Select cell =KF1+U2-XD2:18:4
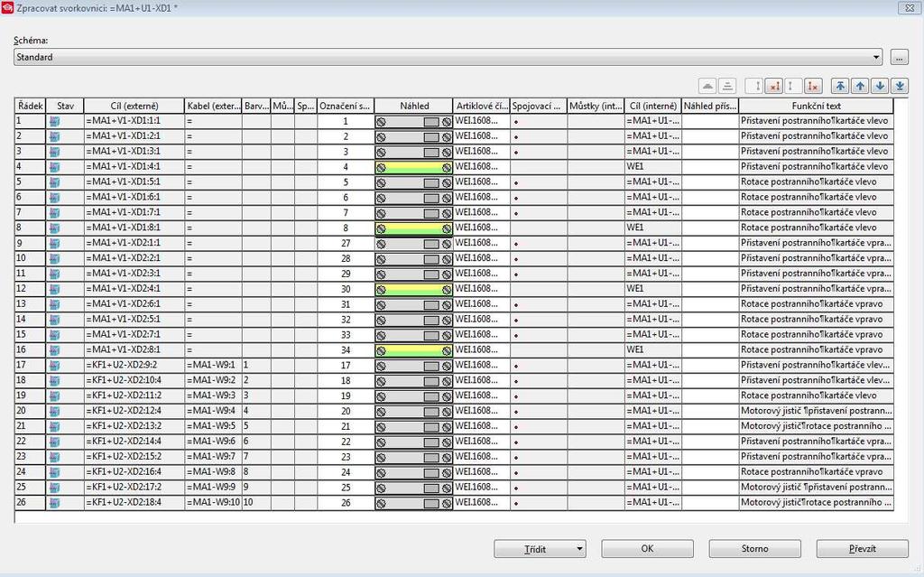This screenshot has height=577, width=924. tap(134, 503)
